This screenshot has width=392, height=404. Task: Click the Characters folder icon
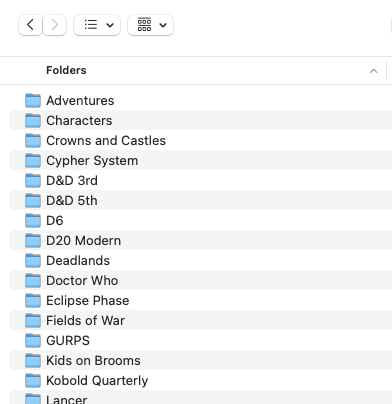33,121
